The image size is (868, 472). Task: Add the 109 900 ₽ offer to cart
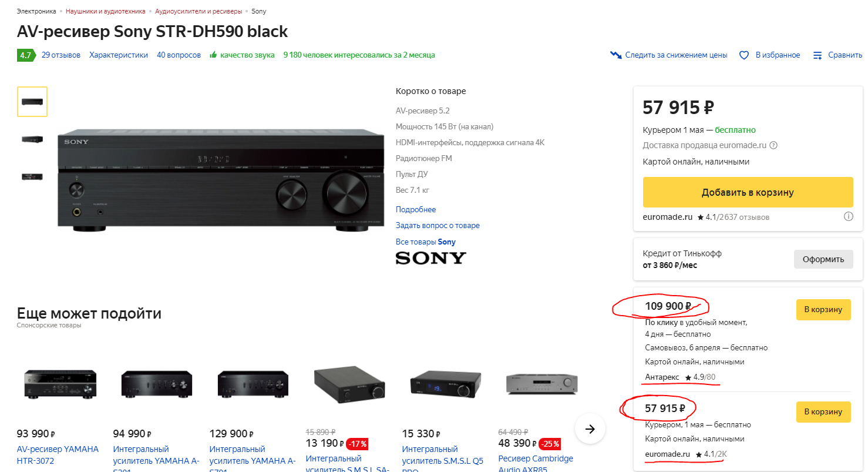[x=823, y=310]
